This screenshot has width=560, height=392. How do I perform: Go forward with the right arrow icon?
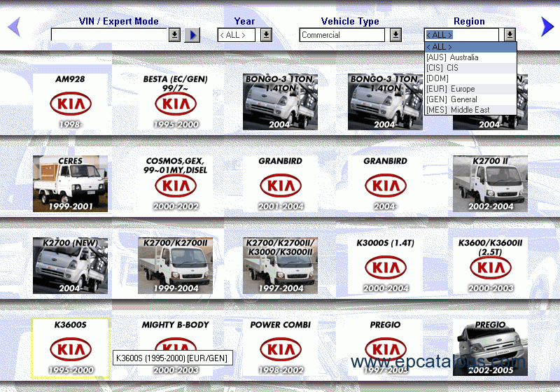pyautogui.click(x=547, y=27)
